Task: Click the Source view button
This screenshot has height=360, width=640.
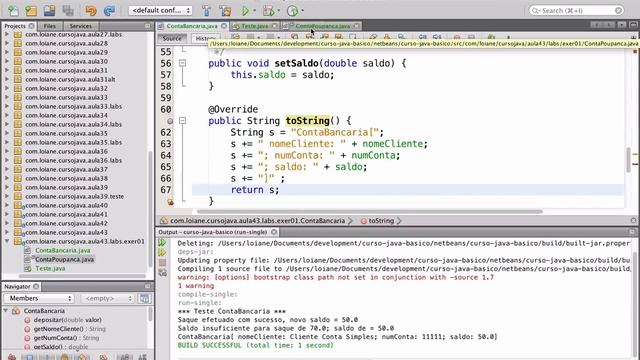Action: [x=172, y=38]
